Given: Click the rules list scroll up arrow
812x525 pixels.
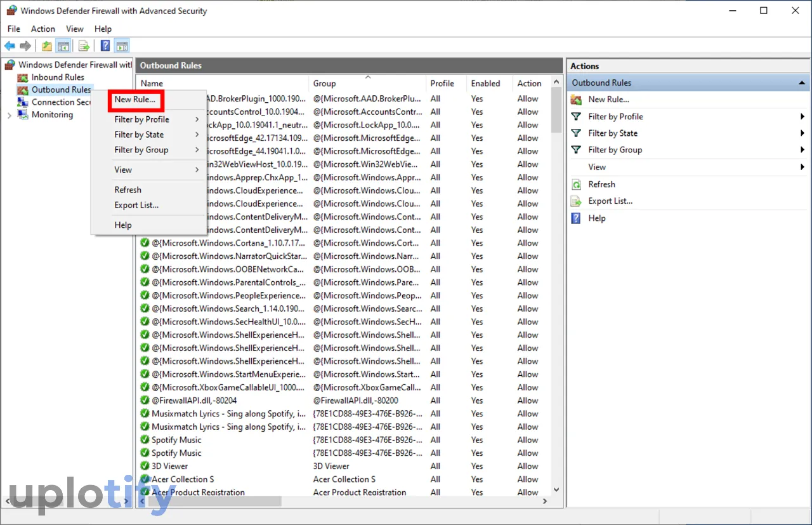Looking at the screenshot, I should tap(556, 83).
